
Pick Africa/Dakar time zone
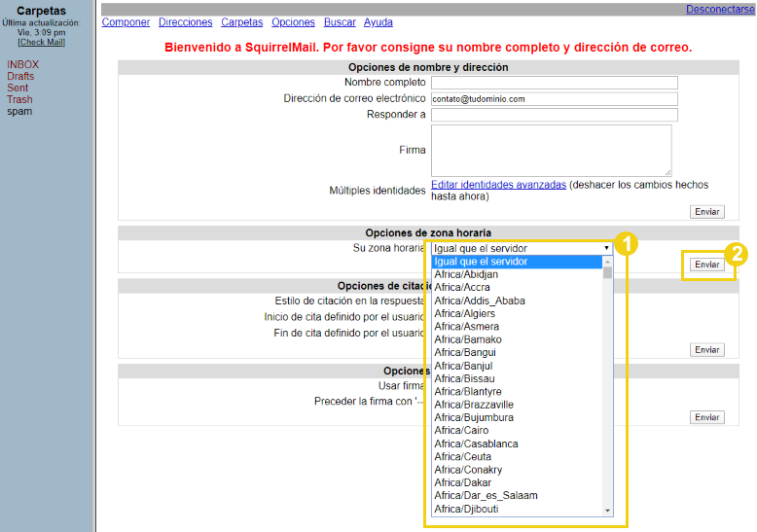517,482
